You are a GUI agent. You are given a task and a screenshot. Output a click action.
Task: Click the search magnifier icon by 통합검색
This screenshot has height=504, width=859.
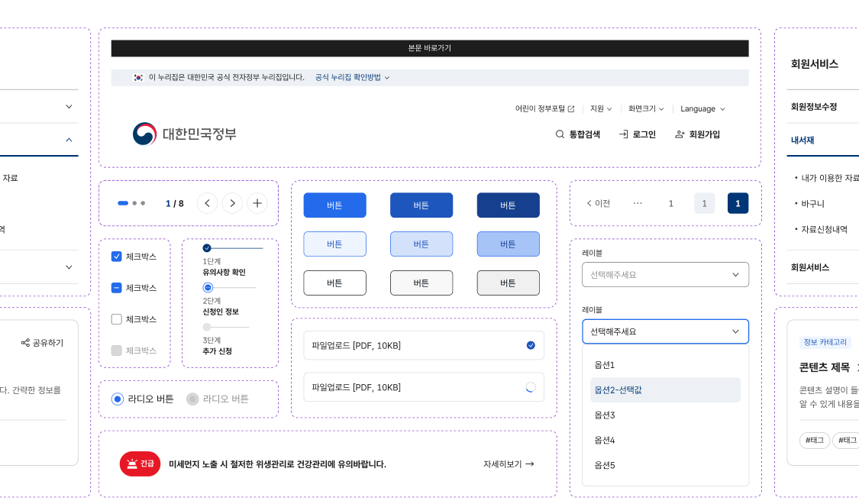[x=560, y=134]
